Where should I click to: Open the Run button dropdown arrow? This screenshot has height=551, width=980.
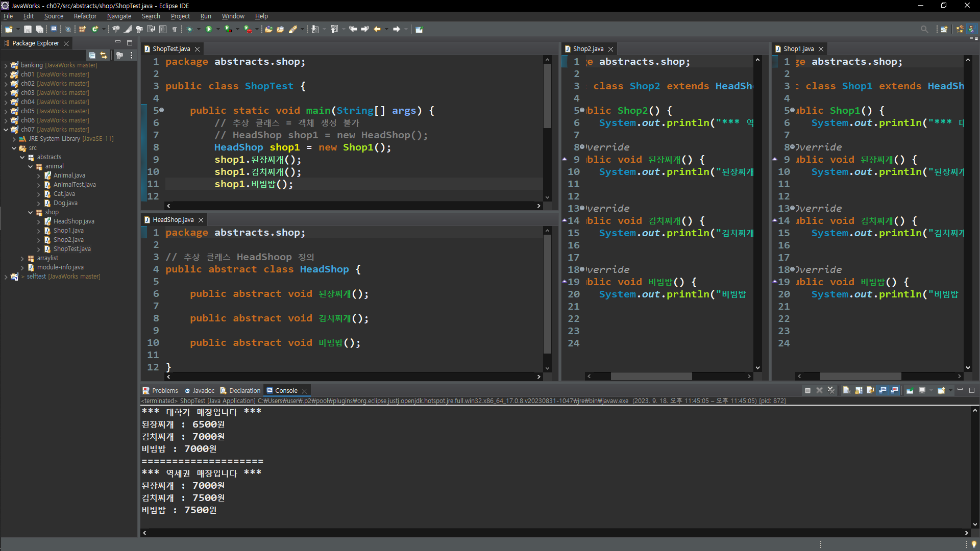click(x=218, y=29)
